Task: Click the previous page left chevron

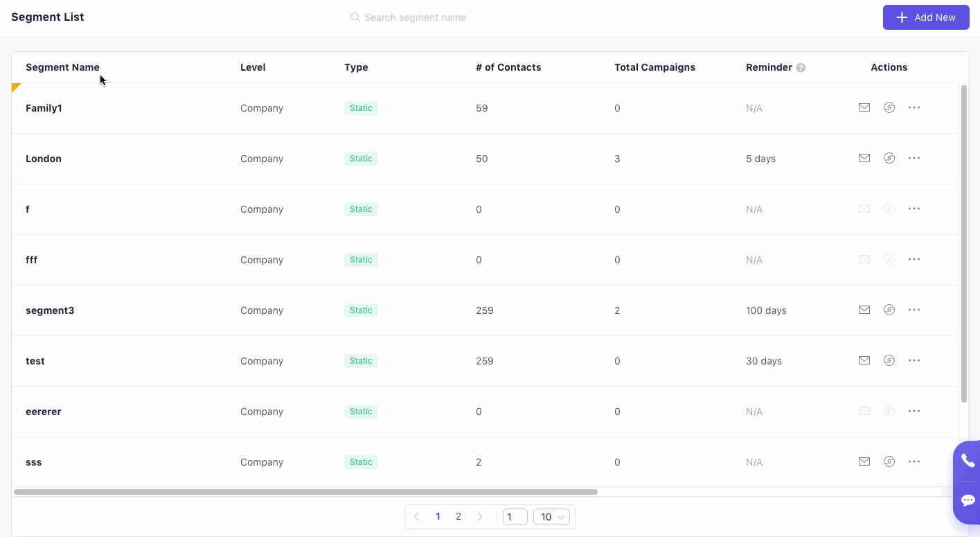Action: (x=416, y=517)
